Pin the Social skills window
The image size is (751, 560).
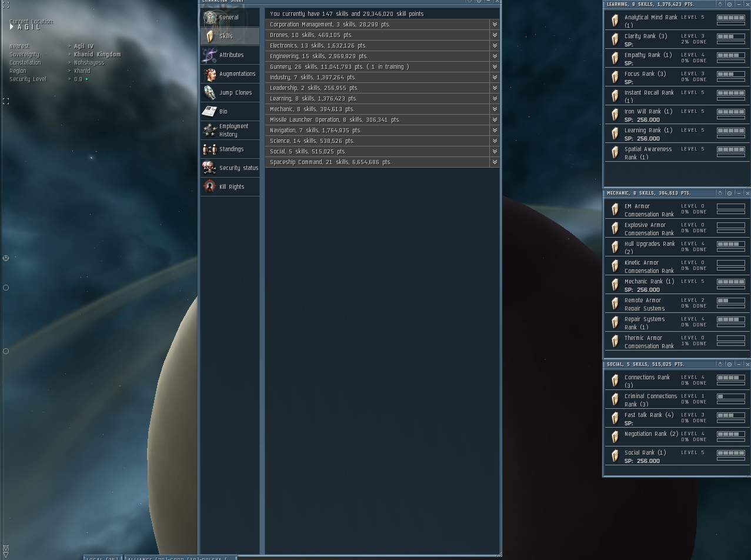coord(720,364)
